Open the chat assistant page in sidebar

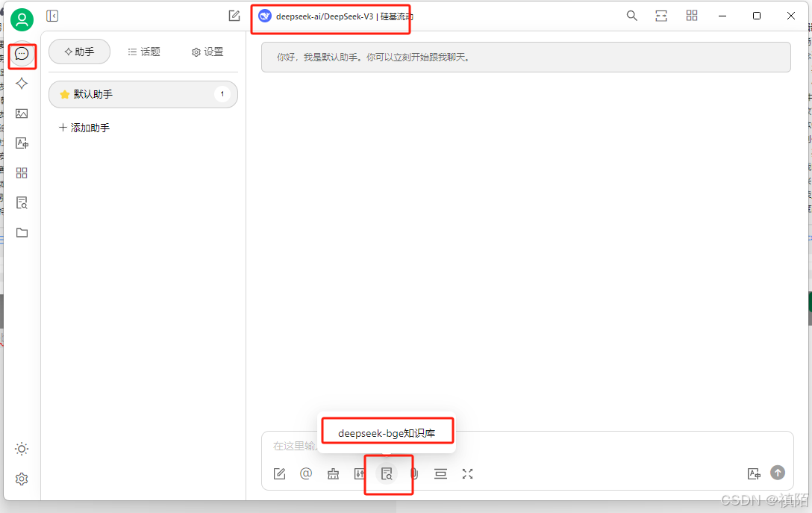[22, 53]
